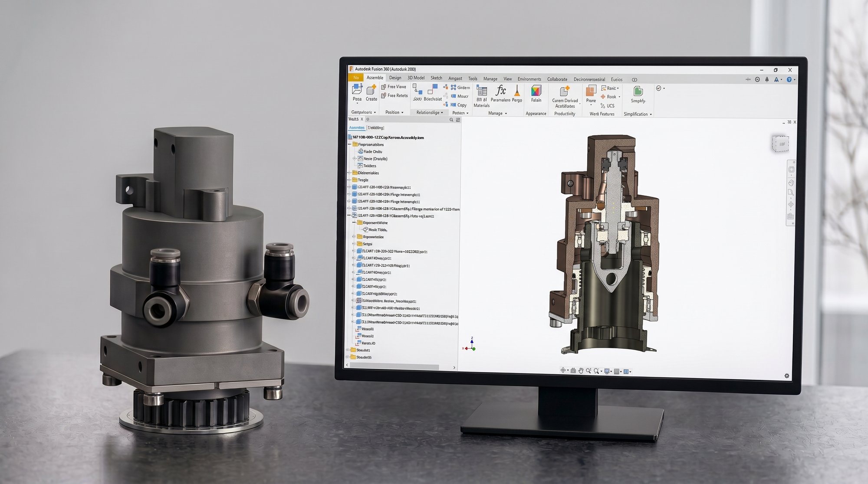This screenshot has height=484, width=868.
Task: Open the Posa dropdown arrow
Action: click(x=357, y=104)
